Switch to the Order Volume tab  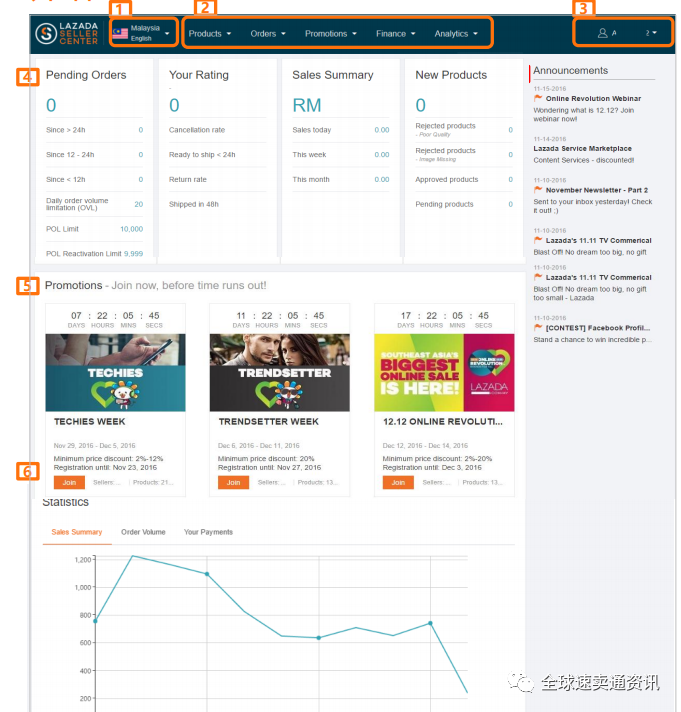click(x=143, y=532)
